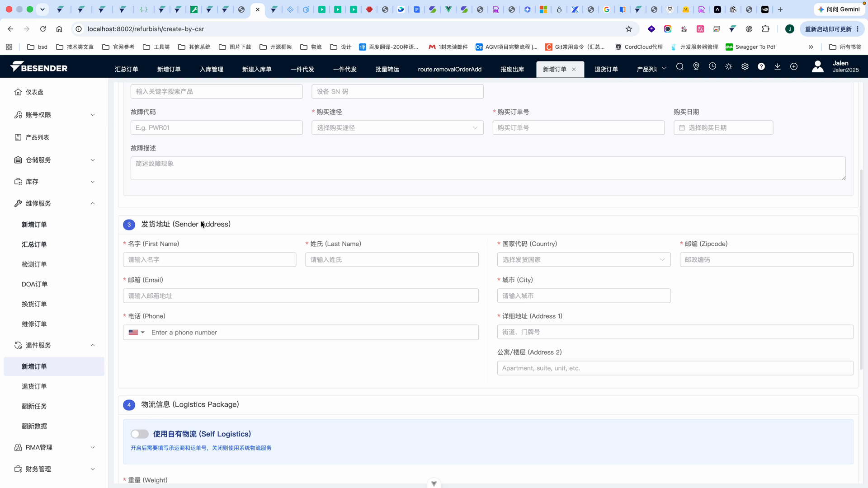Expand 仓储服务 sidebar menu
The height and width of the screenshot is (488, 868).
(x=54, y=160)
